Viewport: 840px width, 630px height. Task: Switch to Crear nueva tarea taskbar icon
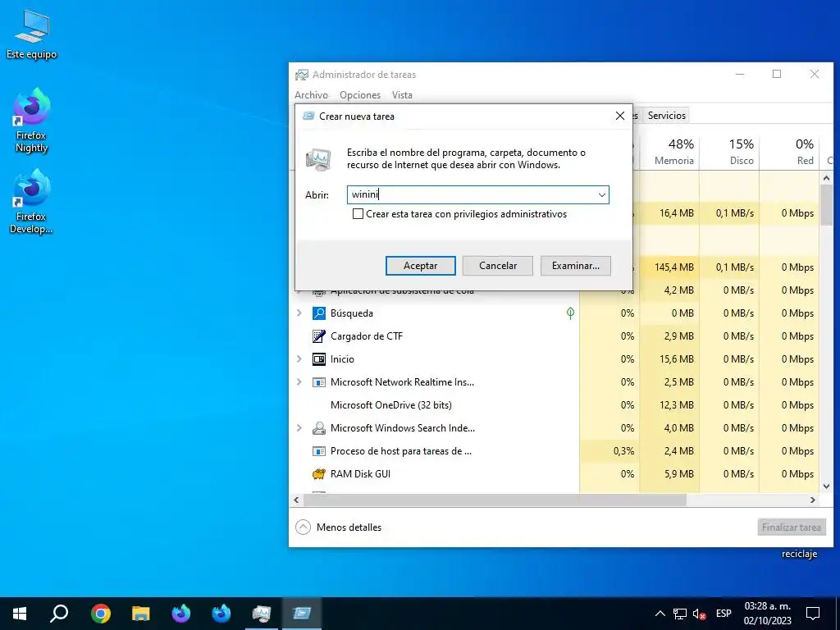click(302, 614)
